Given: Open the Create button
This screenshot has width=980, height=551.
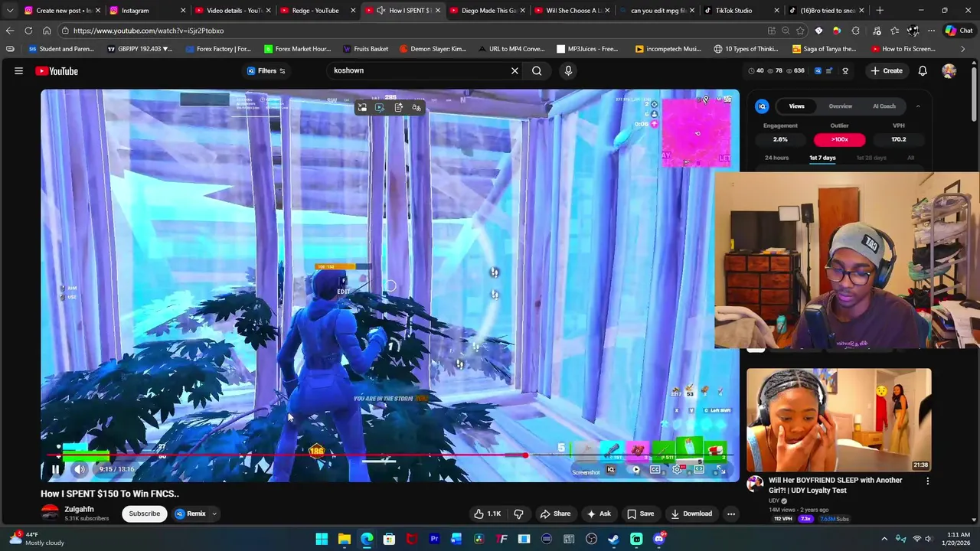Looking at the screenshot, I should click(887, 70).
